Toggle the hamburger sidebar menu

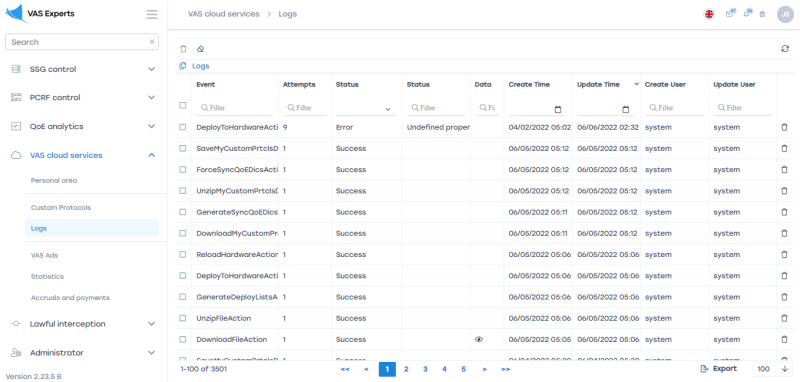coord(152,14)
